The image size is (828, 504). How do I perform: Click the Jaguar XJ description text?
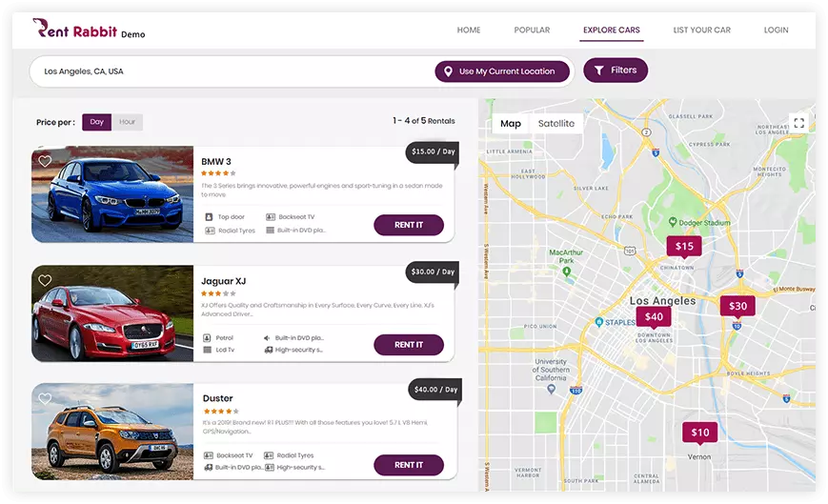(x=317, y=310)
